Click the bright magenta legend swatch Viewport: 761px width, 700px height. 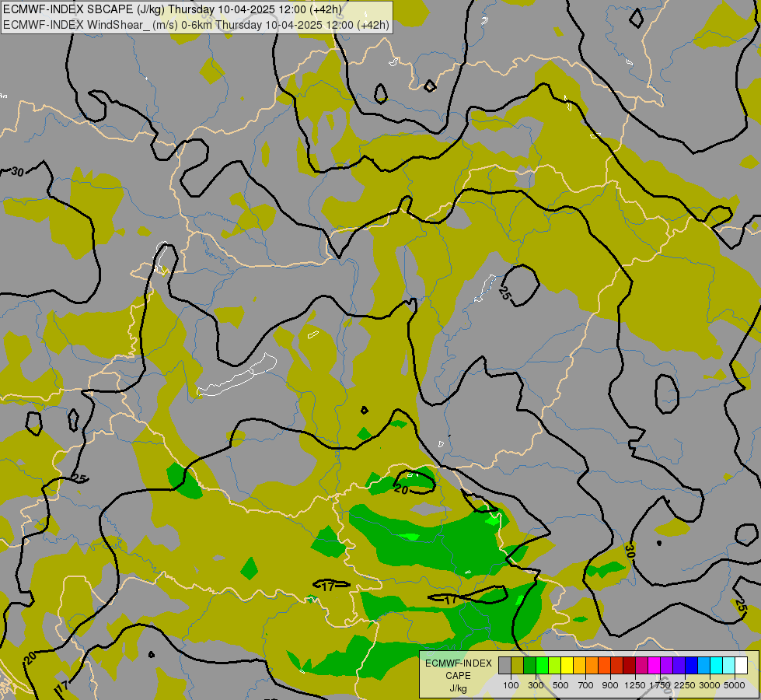coord(654,665)
